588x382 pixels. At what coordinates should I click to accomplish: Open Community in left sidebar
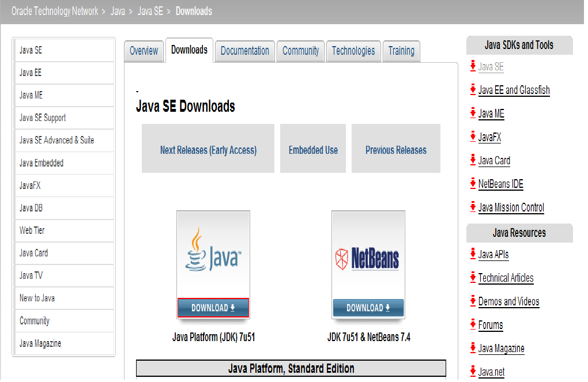click(65, 321)
